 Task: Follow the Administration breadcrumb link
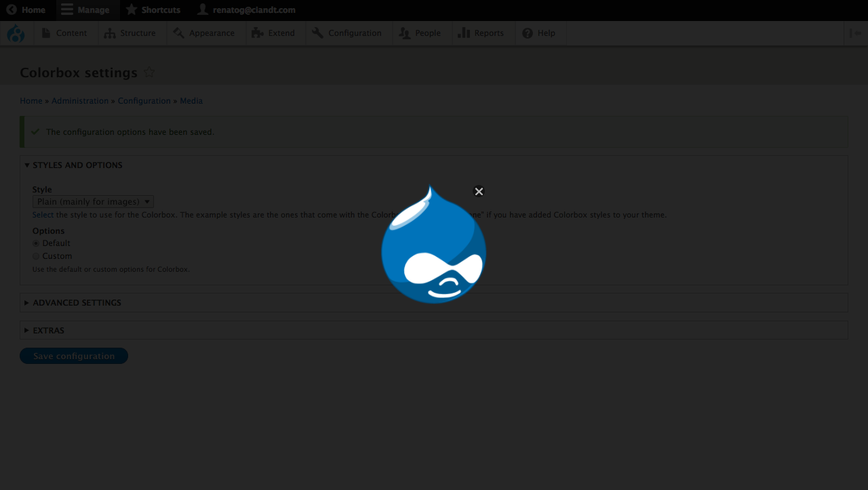pyautogui.click(x=80, y=101)
